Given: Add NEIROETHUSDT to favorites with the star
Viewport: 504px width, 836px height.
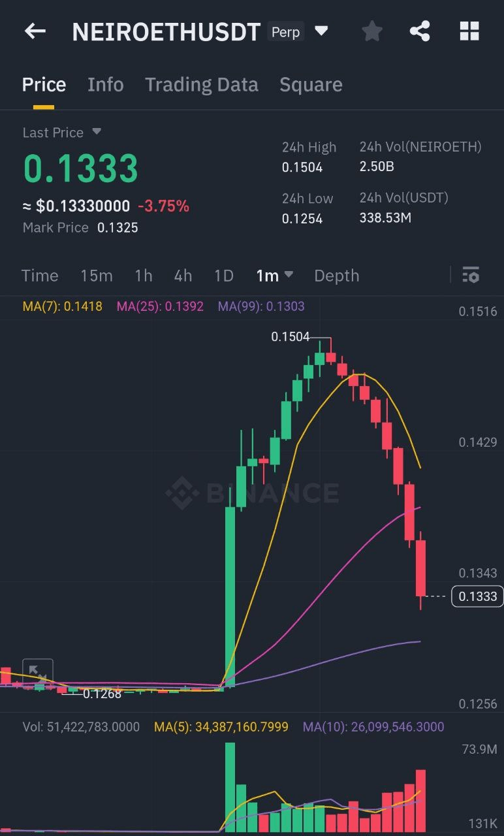Looking at the screenshot, I should (x=372, y=31).
